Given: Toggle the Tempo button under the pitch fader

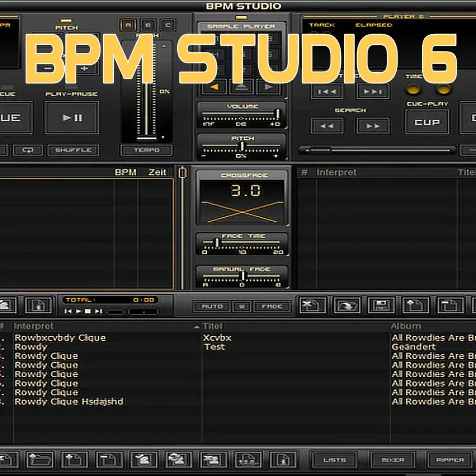Looking at the screenshot, I should pyautogui.click(x=147, y=150).
